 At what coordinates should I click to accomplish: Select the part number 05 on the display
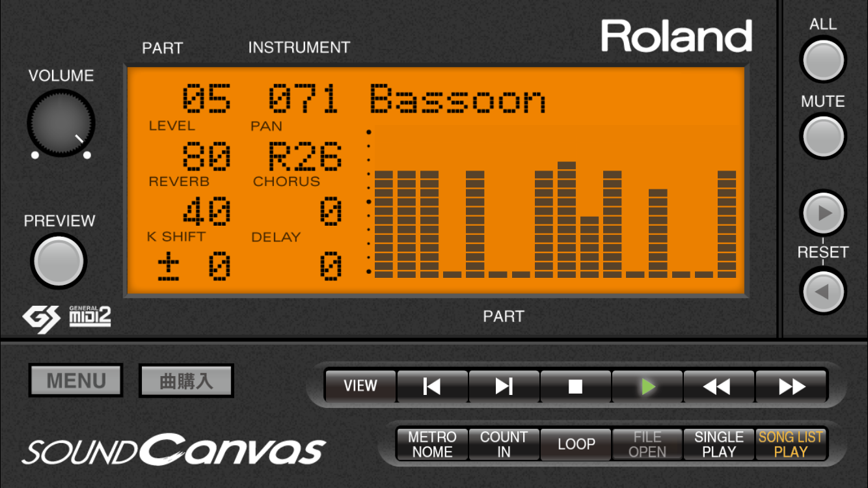[206, 100]
